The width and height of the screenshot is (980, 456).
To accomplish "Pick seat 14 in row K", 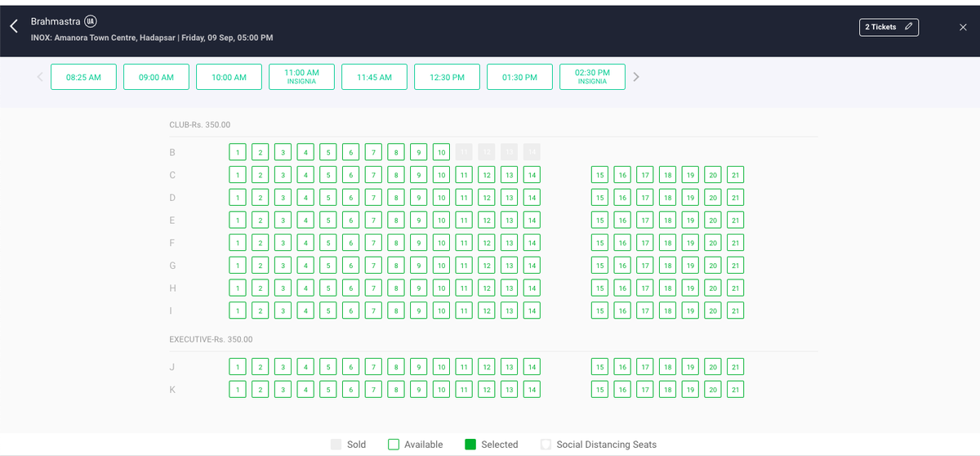I will [x=532, y=390].
